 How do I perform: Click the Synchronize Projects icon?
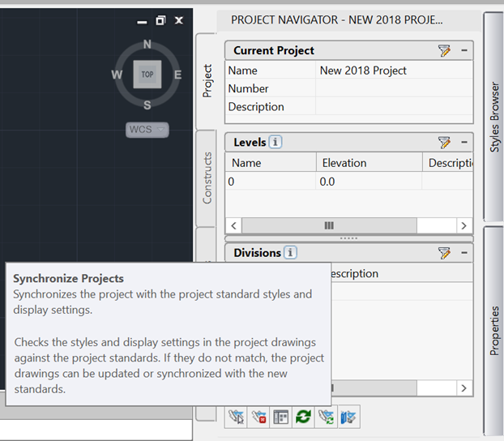point(326,417)
